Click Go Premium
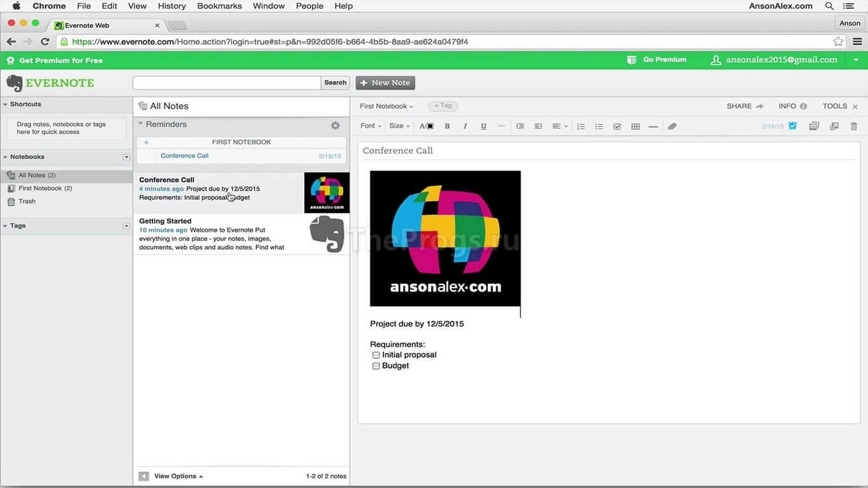Screen dimensions: 868x488 [x=657, y=60]
